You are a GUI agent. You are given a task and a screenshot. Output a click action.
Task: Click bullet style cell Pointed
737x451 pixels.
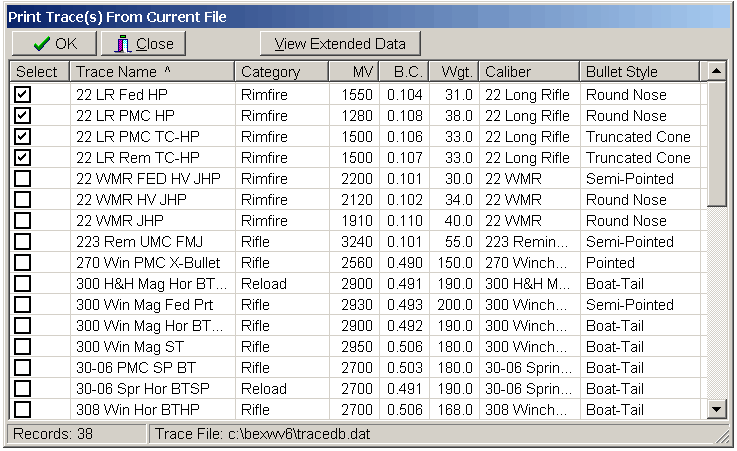[610, 262]
